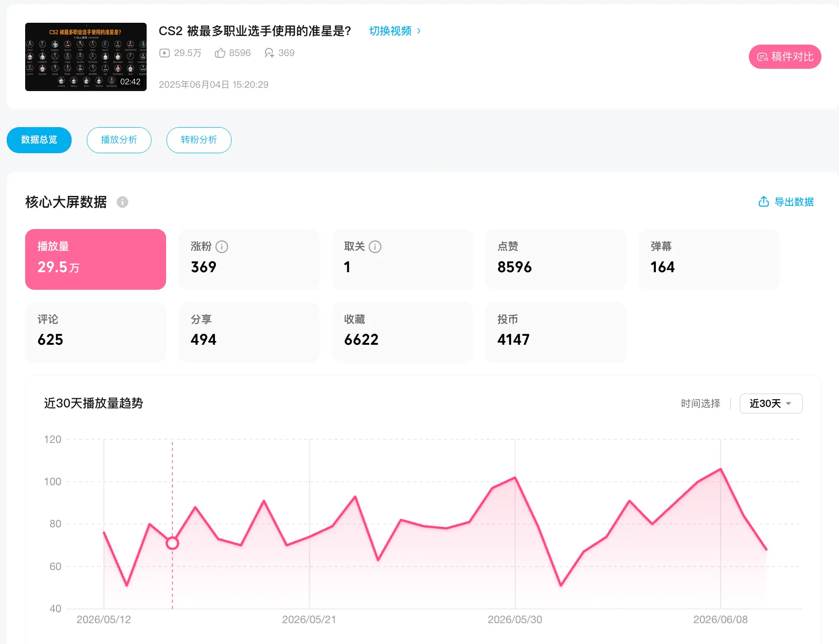The height and width of the screenshot is (644, 839).
Task: Switch to the 转粉分析 tab
Action: [199, 140]
